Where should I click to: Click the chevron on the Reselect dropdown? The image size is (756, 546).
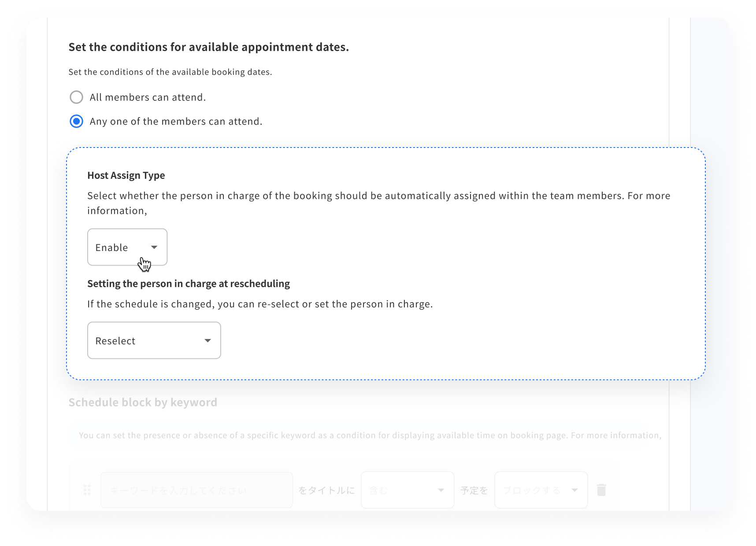207,340
